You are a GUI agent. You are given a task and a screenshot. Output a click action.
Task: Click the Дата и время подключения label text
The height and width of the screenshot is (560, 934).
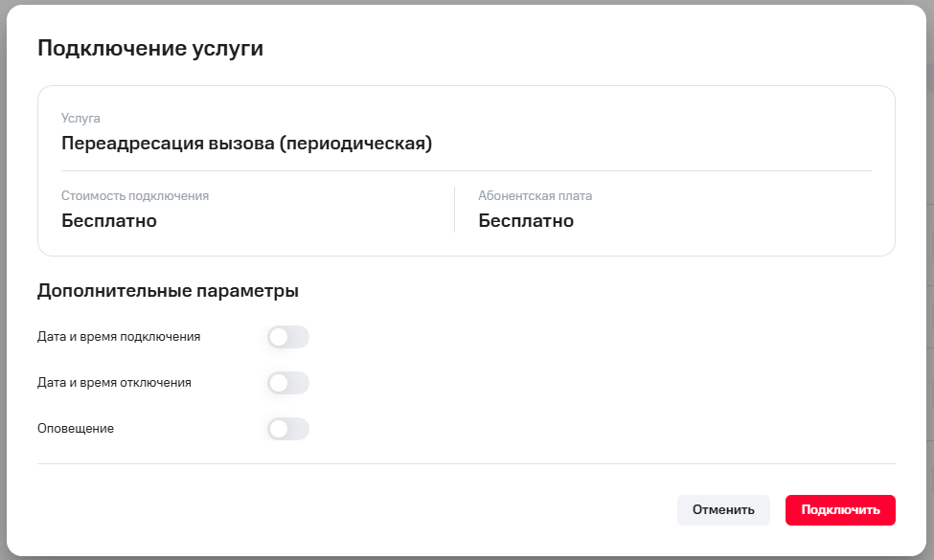[119, 337]
